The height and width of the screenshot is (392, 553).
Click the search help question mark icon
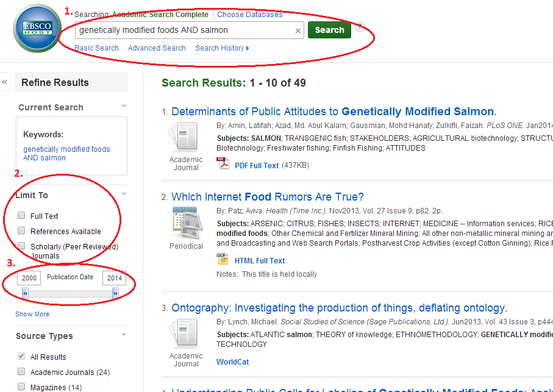[360, 26]
